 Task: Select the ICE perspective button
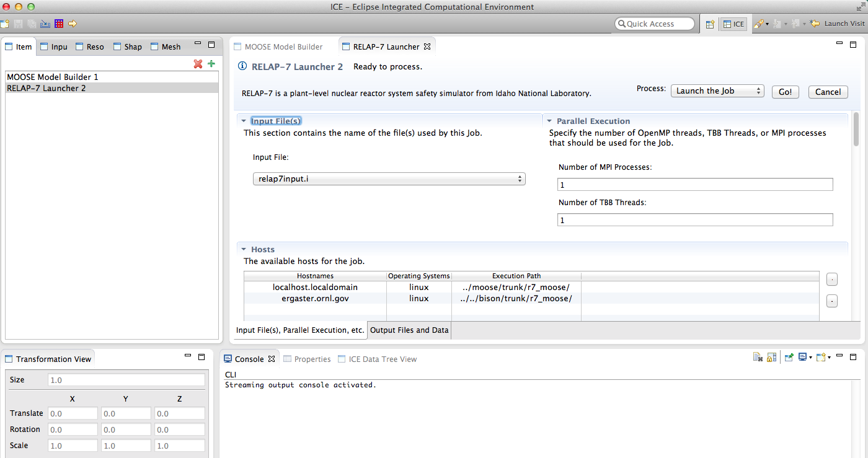click(x=733, y=24)
